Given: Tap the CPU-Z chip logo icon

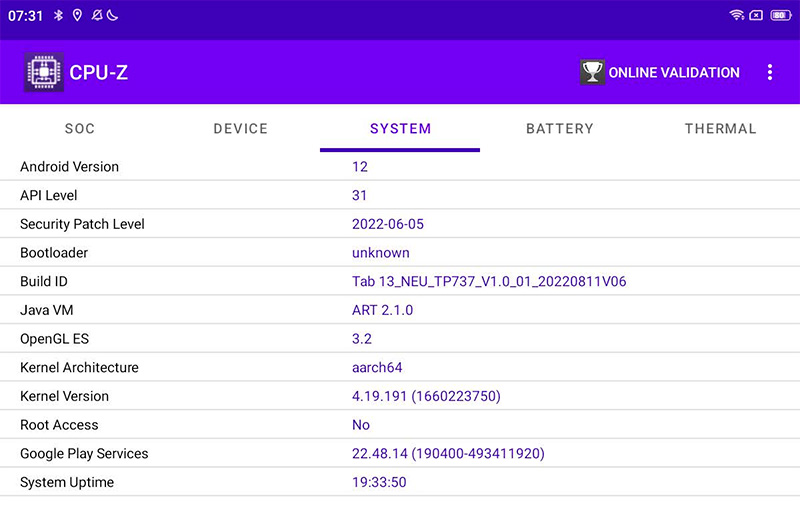Looking at the screenshot, I should pyautogui.click(x=43, y=72).
